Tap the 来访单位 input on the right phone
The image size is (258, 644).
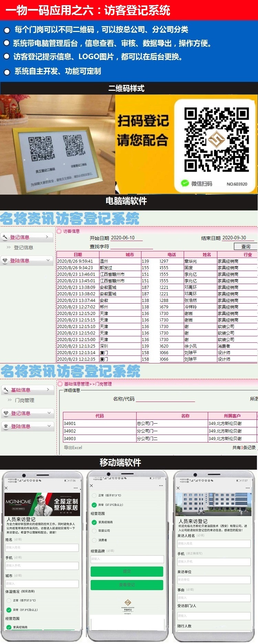coord(214,579)
